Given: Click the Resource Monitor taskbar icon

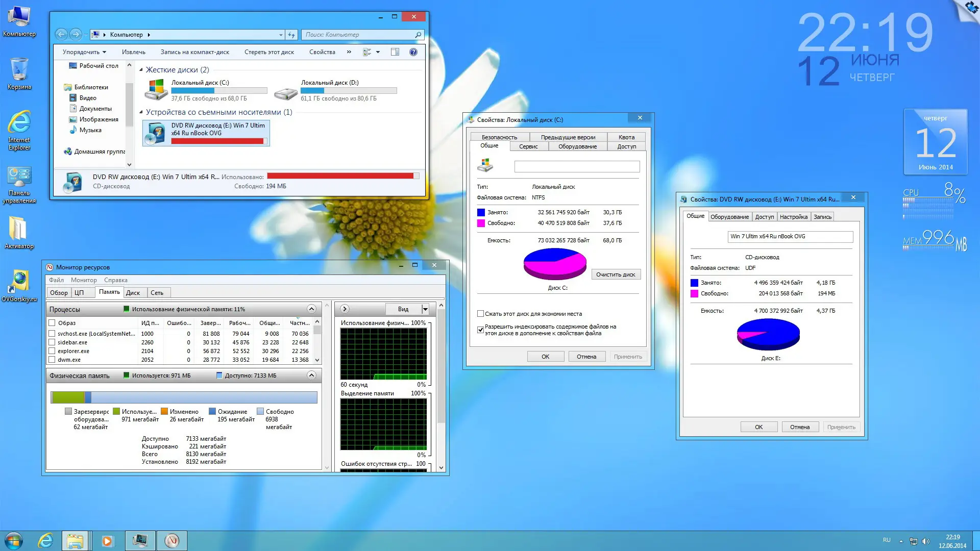Looking at the screenshot, I should click(172, 540).
